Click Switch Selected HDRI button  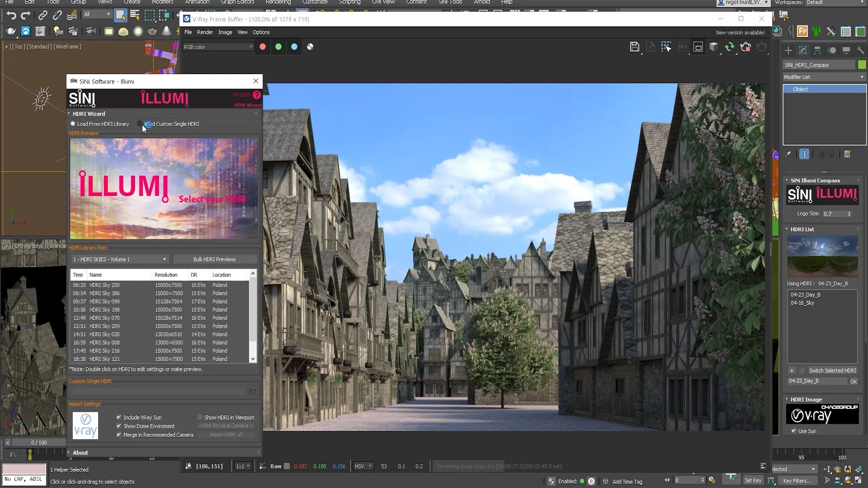832,371
